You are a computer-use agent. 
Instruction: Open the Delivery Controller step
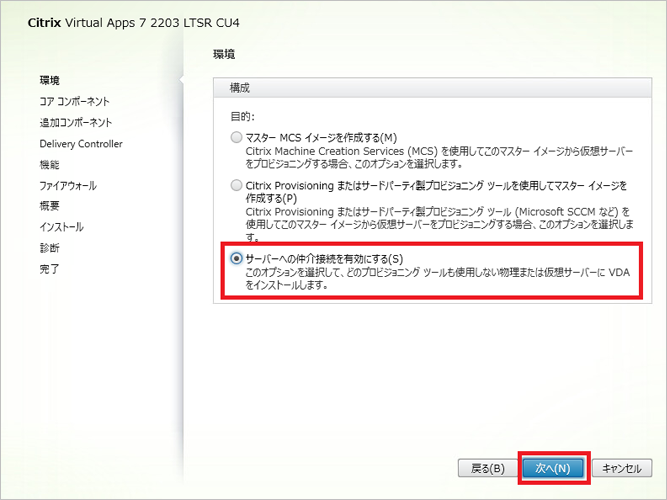(x=81, y=144)
